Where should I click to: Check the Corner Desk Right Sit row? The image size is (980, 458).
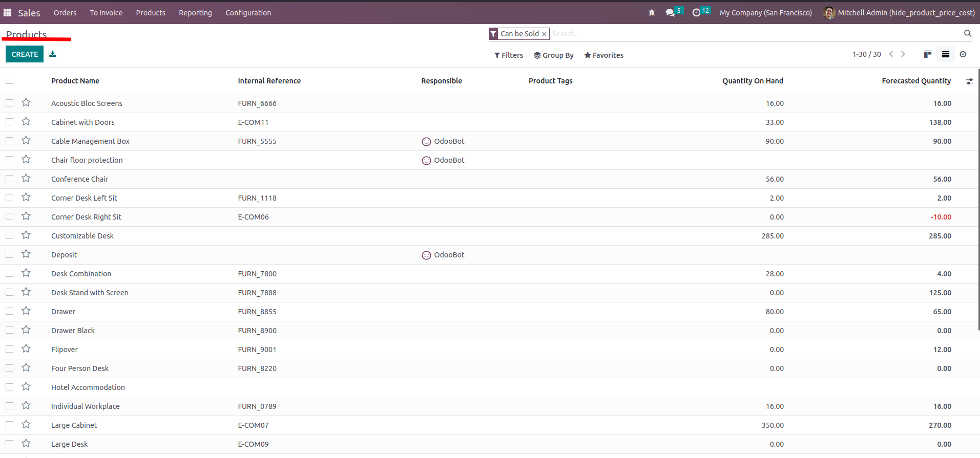point(9,216)
